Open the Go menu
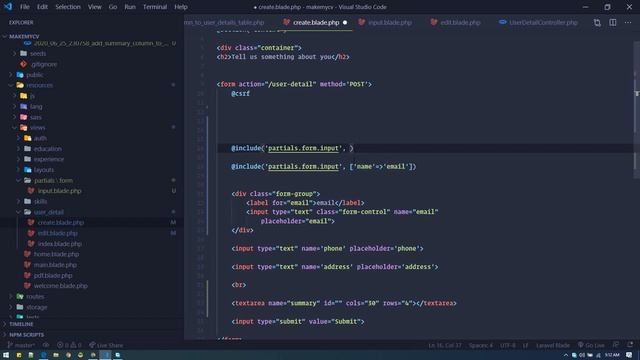640x360 pixels. (113, 7)
